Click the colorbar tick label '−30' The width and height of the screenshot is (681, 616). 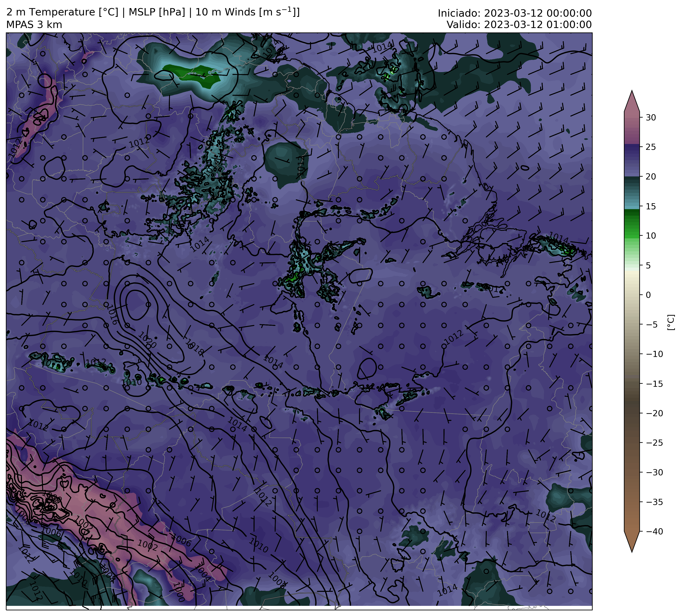point(654,472)
